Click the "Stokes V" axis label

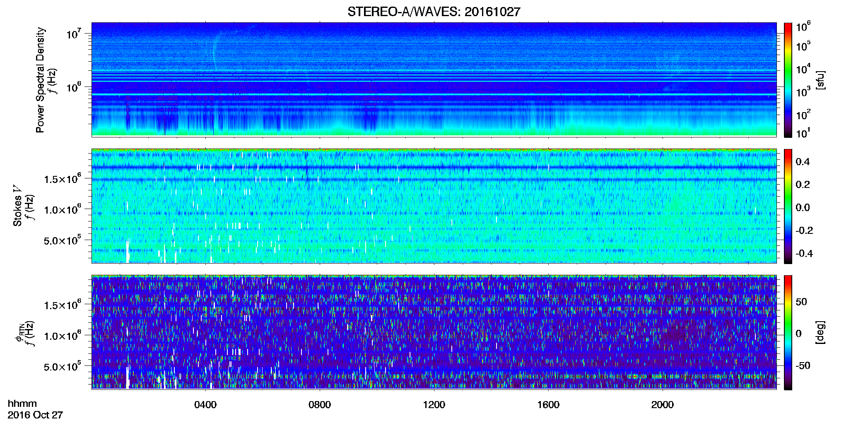click(17, 206)
